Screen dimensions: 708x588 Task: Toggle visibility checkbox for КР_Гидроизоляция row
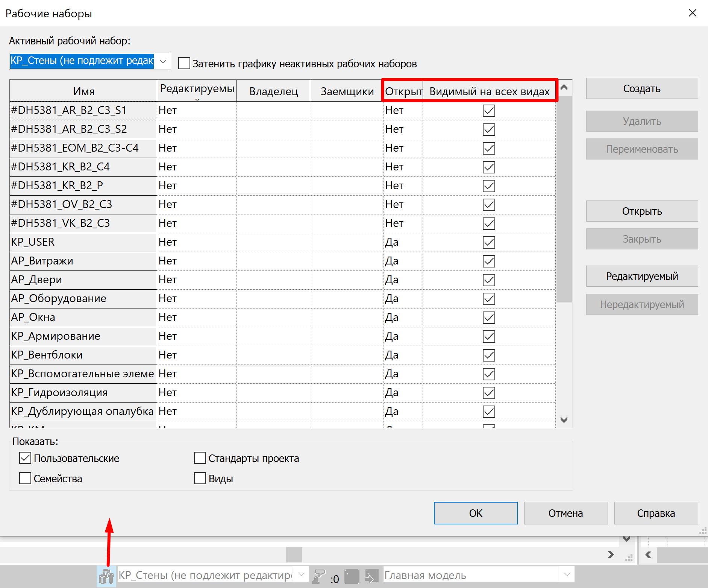pos(489,393)
